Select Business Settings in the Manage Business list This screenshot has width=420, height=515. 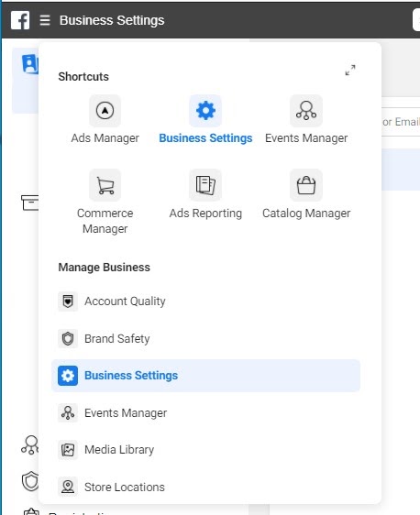point(205,376)
